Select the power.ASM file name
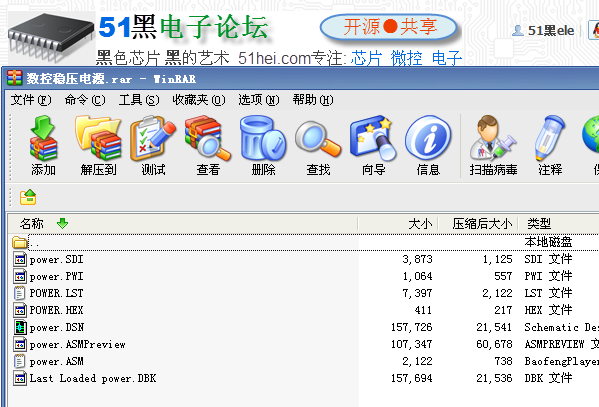Image resolution: width=599 pixels, height=407 pixels. tap(56, 361)
